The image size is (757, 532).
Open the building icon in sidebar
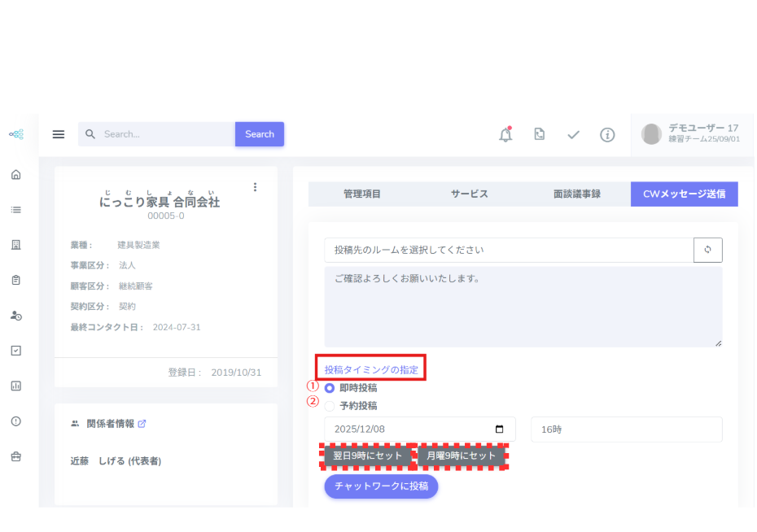(x=15, y=245)
